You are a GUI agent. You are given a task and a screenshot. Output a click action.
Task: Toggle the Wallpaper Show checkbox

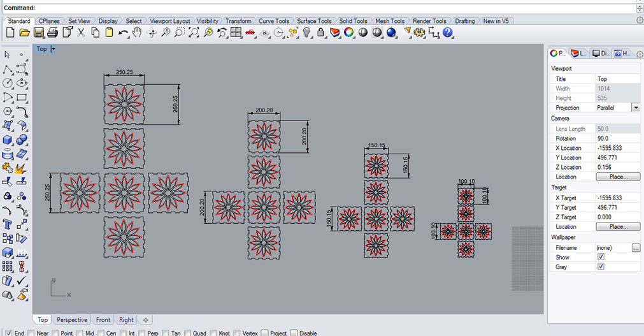point(601,257)
